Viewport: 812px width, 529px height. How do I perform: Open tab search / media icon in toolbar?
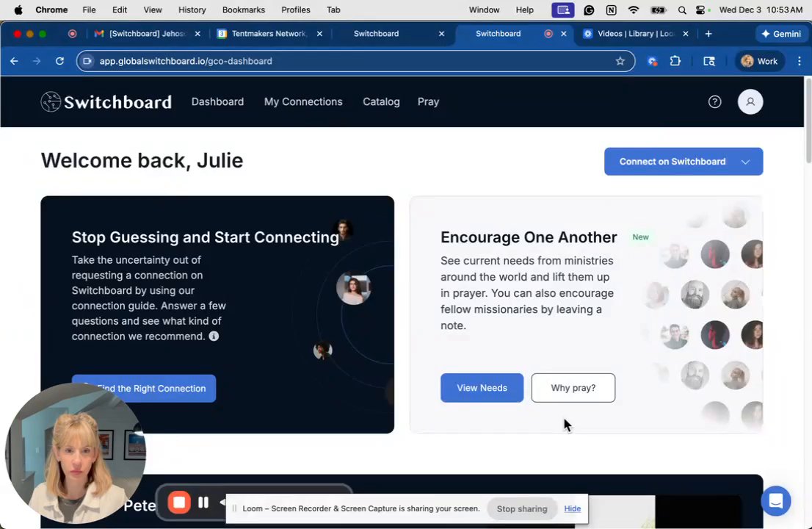[x=709, y=61]
